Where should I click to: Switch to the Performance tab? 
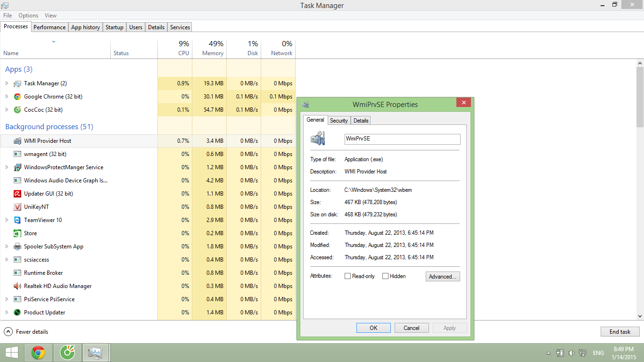(50, 27)
